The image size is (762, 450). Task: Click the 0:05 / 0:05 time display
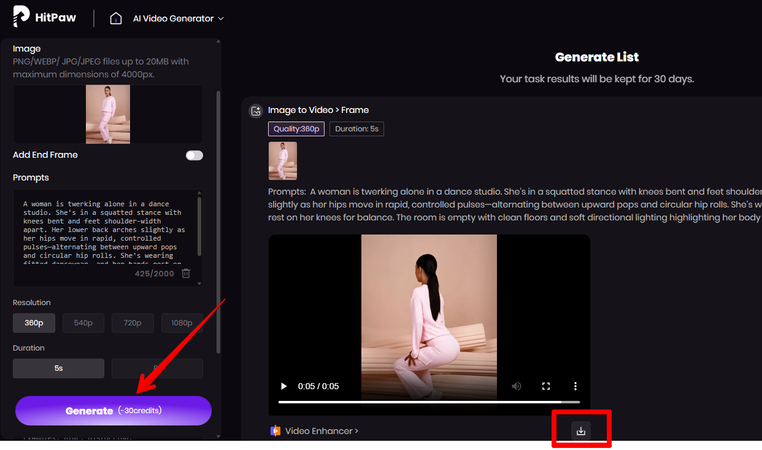pyautogui.click(x=318, y=386)
